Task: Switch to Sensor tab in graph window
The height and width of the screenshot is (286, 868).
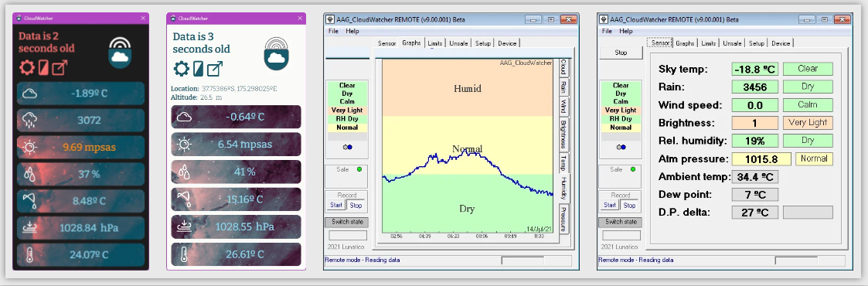Action: 387,43
